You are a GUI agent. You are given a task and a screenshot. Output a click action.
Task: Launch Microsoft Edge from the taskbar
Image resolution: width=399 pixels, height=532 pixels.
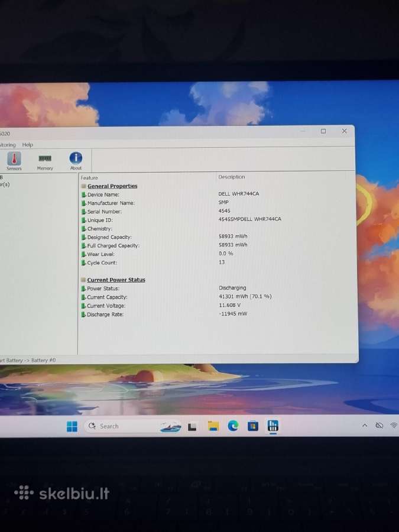(x=233, y=426)
